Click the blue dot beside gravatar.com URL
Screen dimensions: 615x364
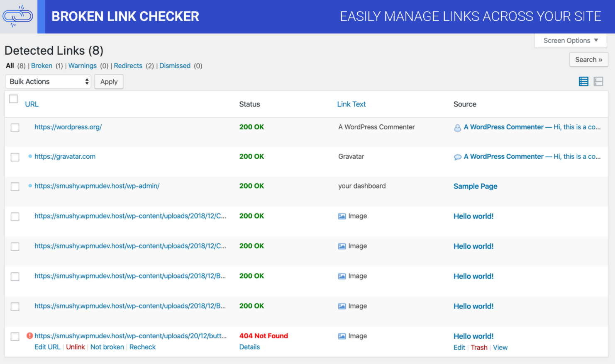point(30,156)
